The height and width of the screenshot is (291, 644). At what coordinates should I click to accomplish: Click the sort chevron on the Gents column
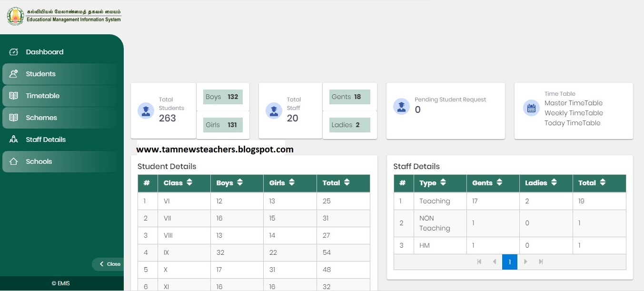pos(499,183)
